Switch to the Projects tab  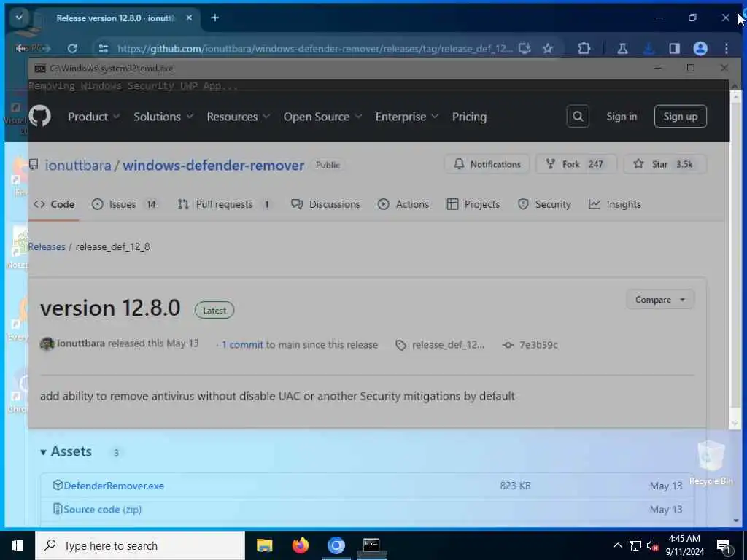pyautogui.click(x=473, y=204)
